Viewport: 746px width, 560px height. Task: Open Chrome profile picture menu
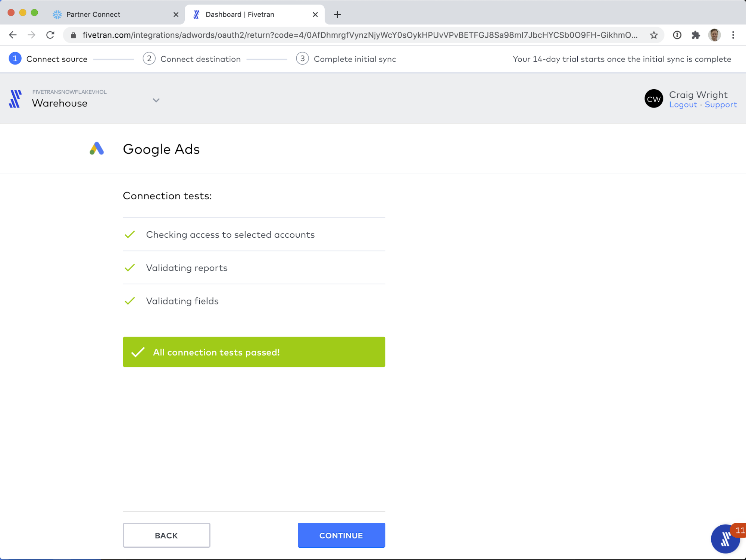pos(714,35)
